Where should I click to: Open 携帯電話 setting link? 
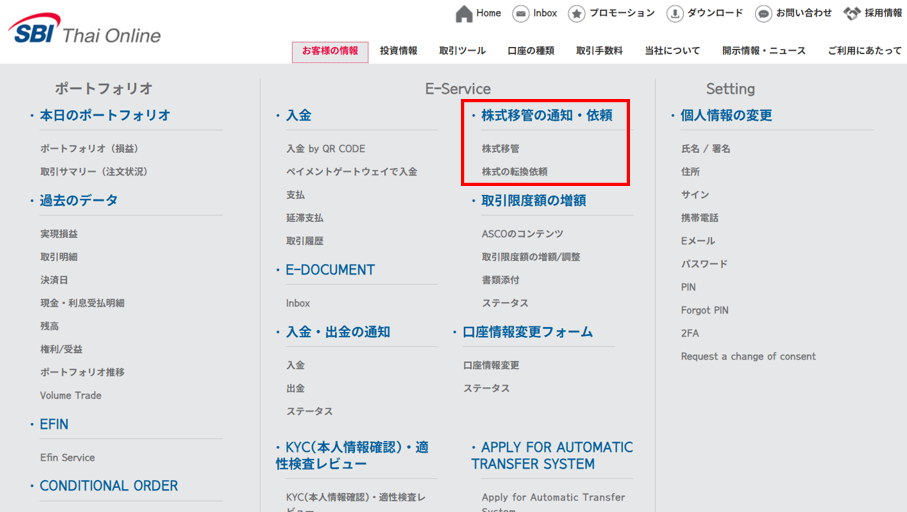point(700,218)
